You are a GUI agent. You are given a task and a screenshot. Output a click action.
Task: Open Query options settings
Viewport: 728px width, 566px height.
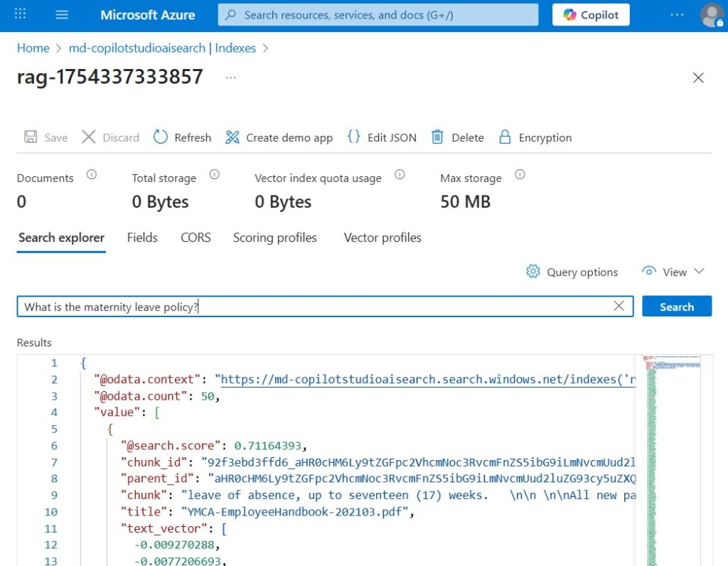click(572, 272)
